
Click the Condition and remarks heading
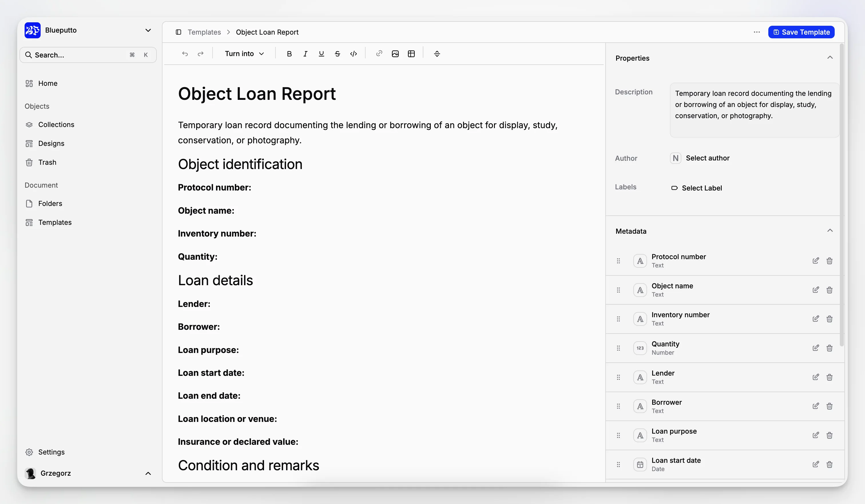pos(249,465)
